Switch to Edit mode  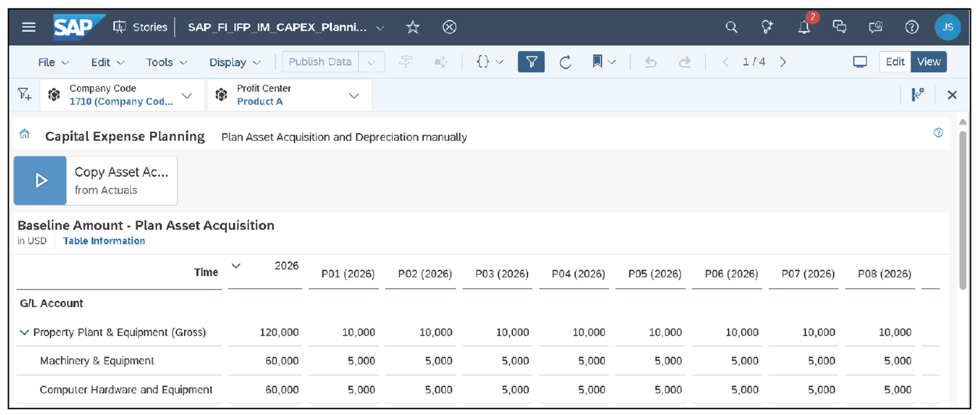pos(894,61)
